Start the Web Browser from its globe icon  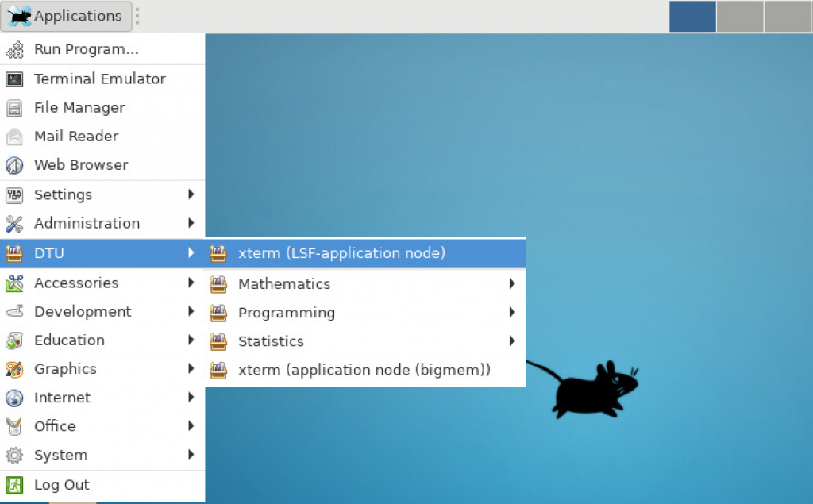pos(16,164)
